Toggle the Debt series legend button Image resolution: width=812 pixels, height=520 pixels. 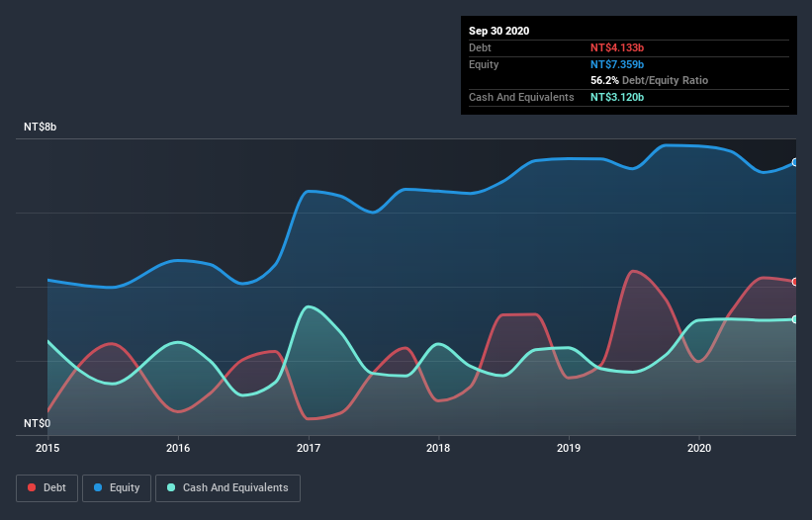47,488
